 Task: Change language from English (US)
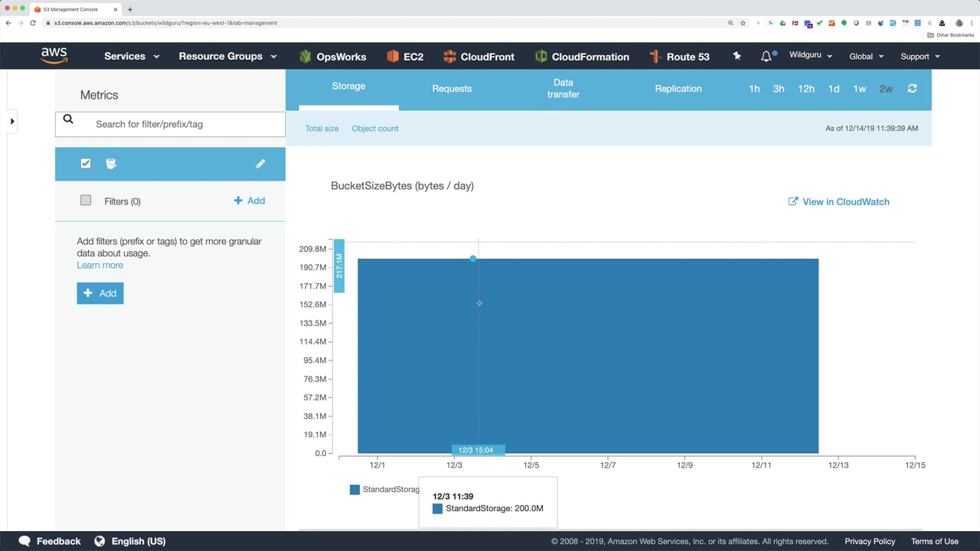pos(130,541)
